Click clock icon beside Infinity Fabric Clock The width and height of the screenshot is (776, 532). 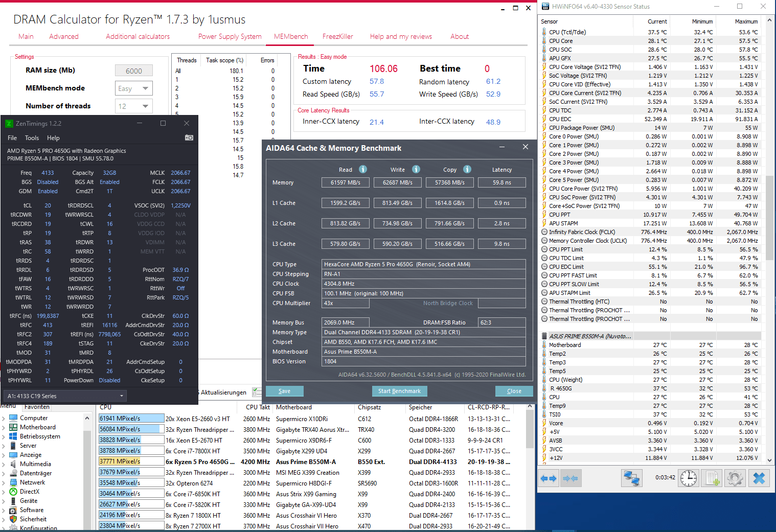[544, 232]
